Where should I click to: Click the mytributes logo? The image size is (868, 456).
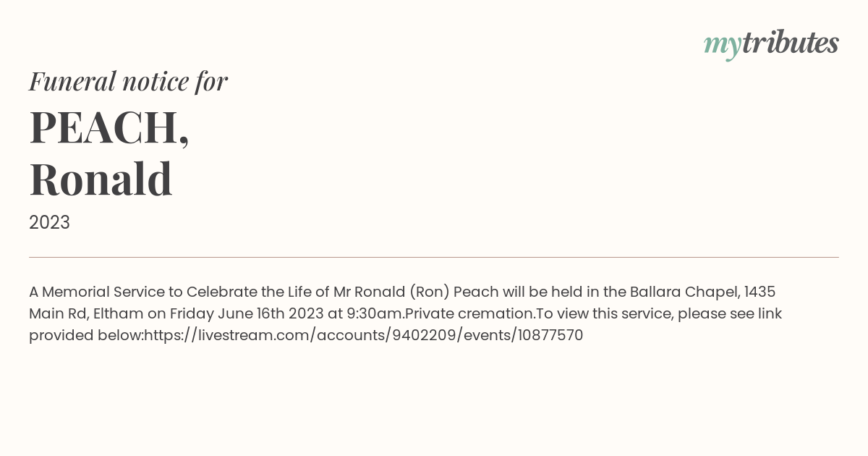771,44
